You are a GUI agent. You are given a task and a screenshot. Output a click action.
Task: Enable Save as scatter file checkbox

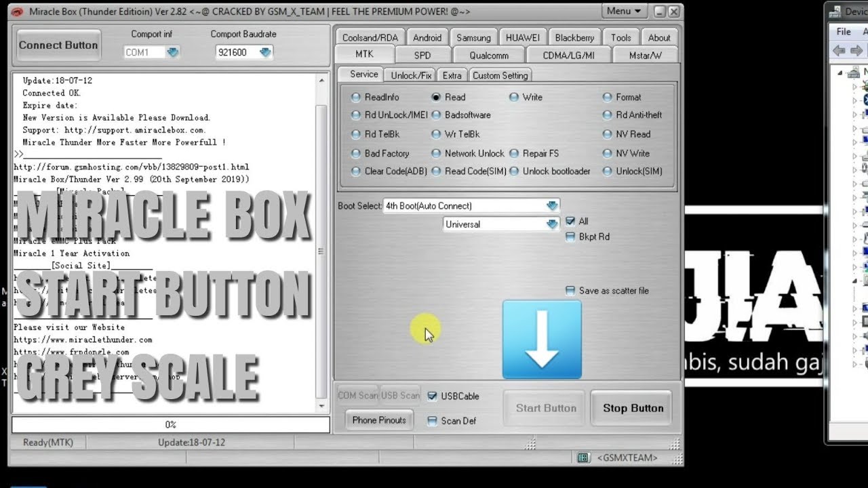570,291
